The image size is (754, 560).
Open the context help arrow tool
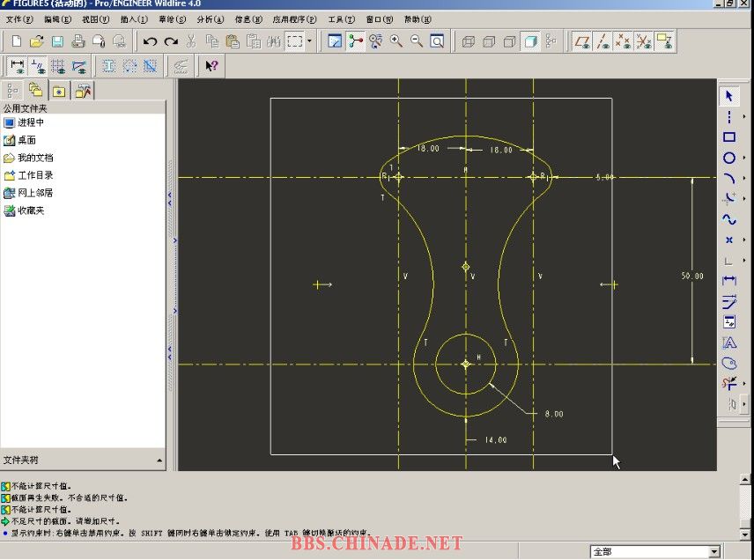211,66
